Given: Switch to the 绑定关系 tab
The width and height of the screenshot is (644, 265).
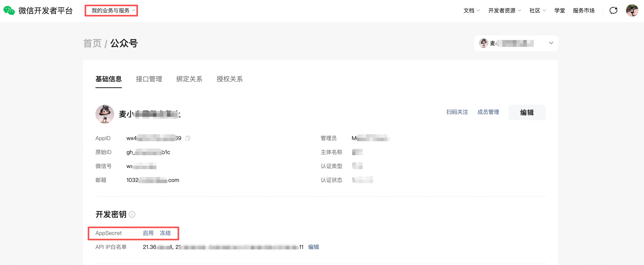Looking at the screenshot, I should pos(189,79).
